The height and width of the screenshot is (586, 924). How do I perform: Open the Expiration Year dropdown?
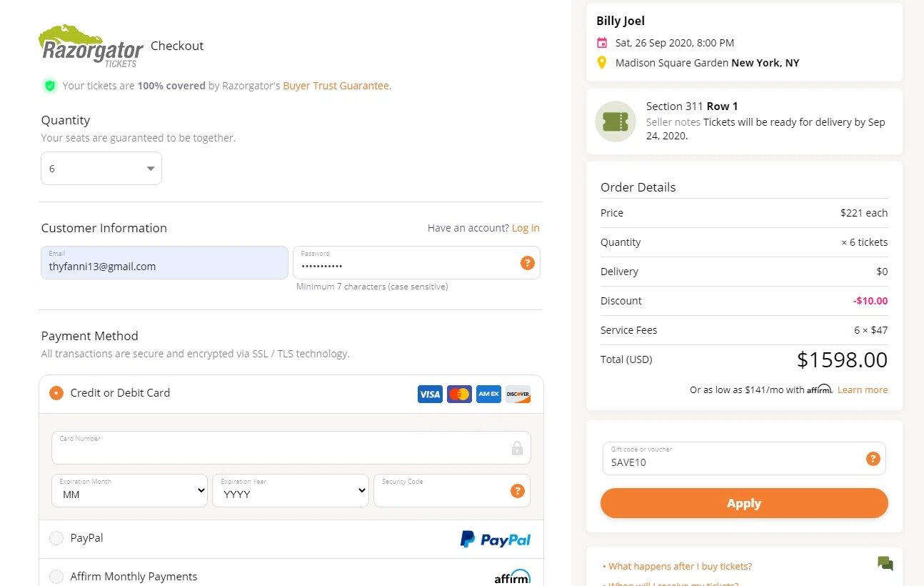pos(291,491)
